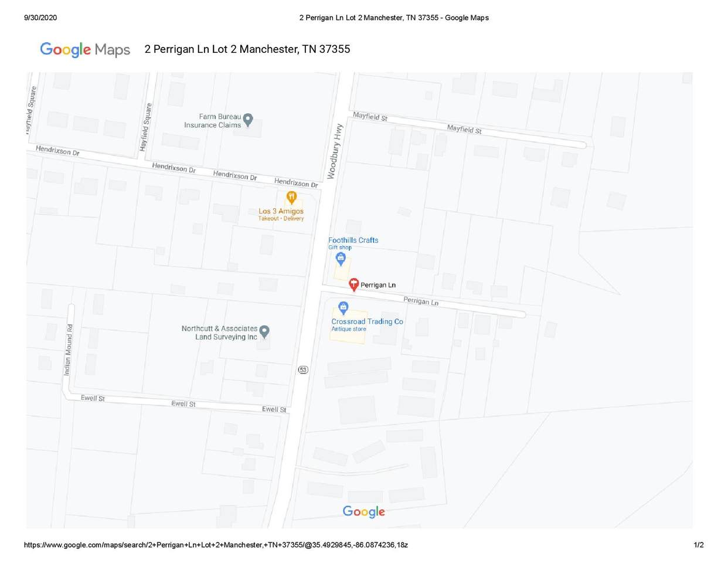Click the red Perrigan Ln location pin

click(x=353, y=285)
